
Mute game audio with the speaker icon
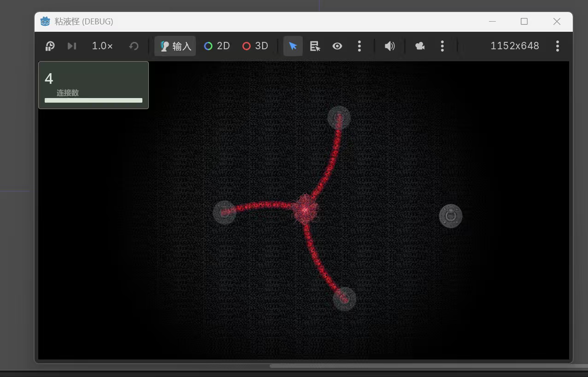(390, 46)
